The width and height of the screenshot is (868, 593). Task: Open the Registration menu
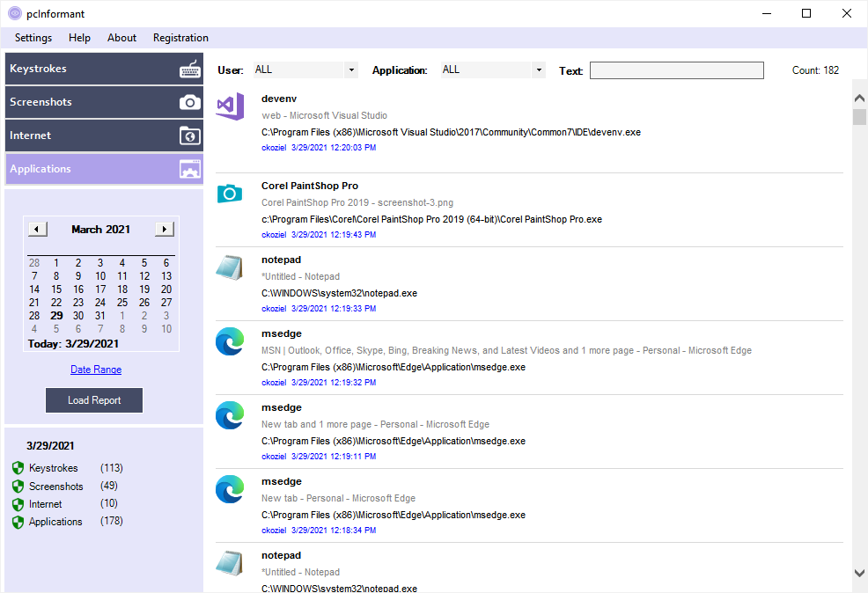[180, 38]
